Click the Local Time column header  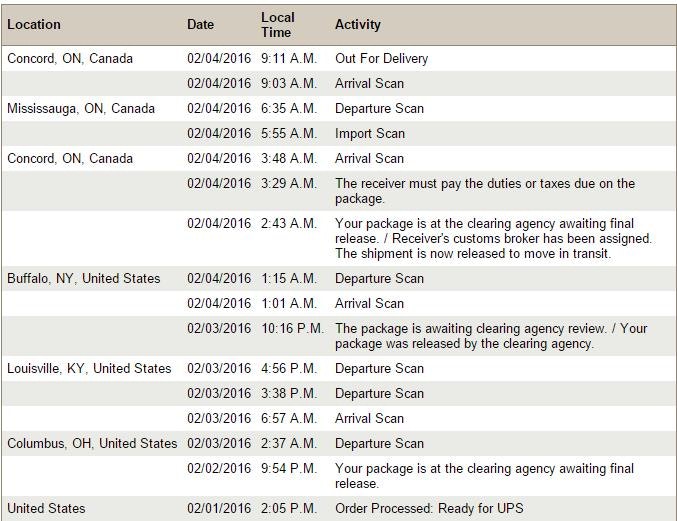pos(277,24)
